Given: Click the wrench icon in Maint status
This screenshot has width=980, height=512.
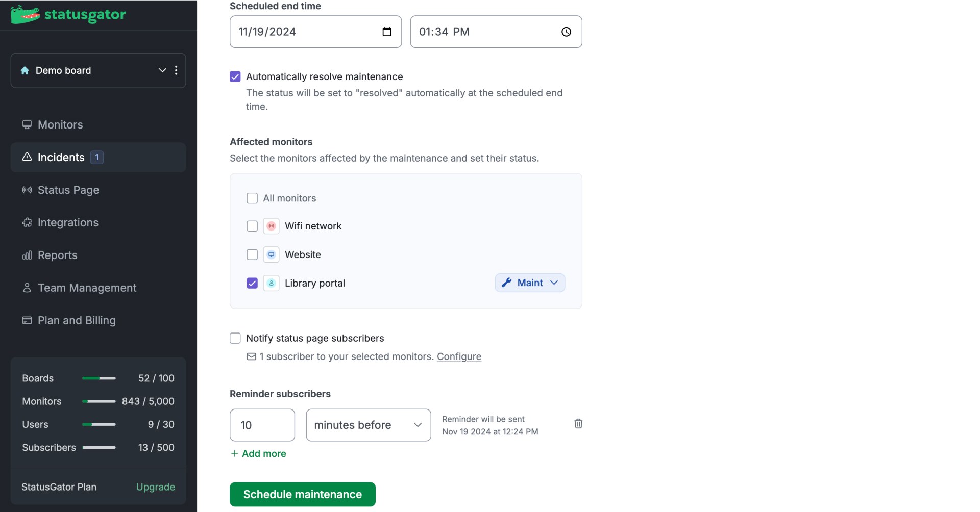Looking at the screenshot, I should 506,283.
